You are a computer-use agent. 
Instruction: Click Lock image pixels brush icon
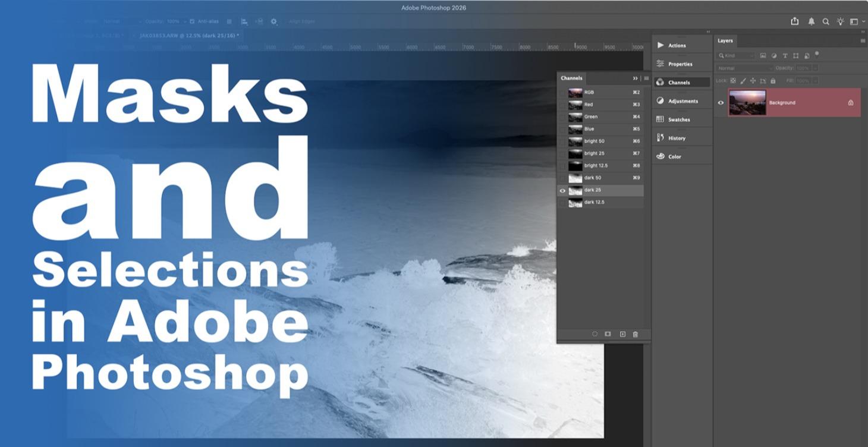coord(743,81)
